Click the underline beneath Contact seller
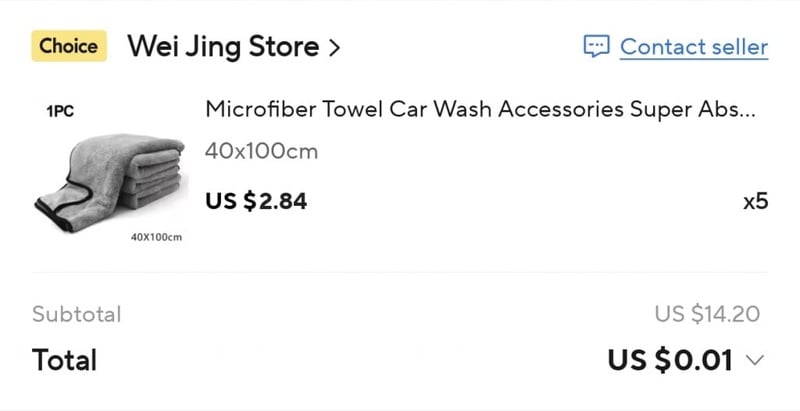The width and height of the screenshot is (800, 411). click(694, 59)
